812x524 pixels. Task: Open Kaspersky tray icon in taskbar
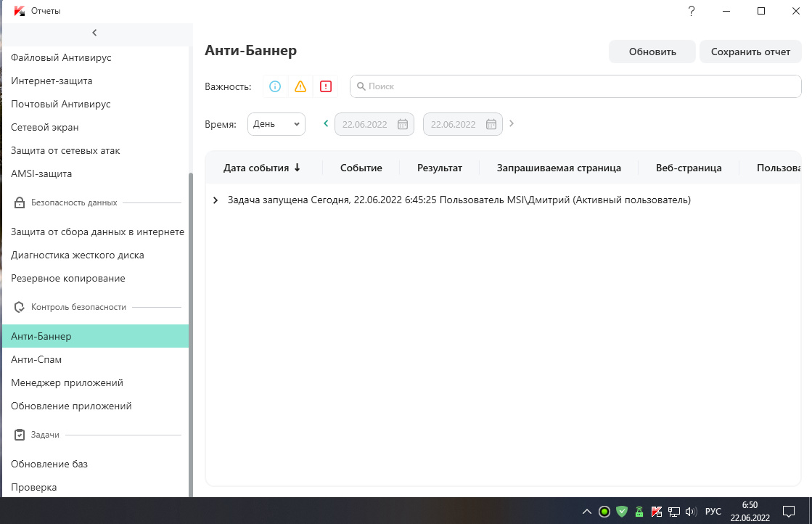click(657, 512)
